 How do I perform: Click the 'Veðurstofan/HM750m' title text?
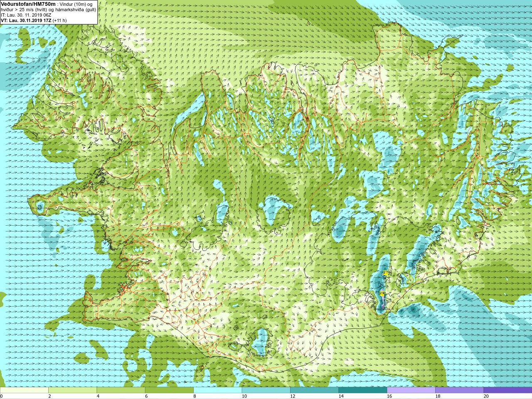tap(28, 4)
